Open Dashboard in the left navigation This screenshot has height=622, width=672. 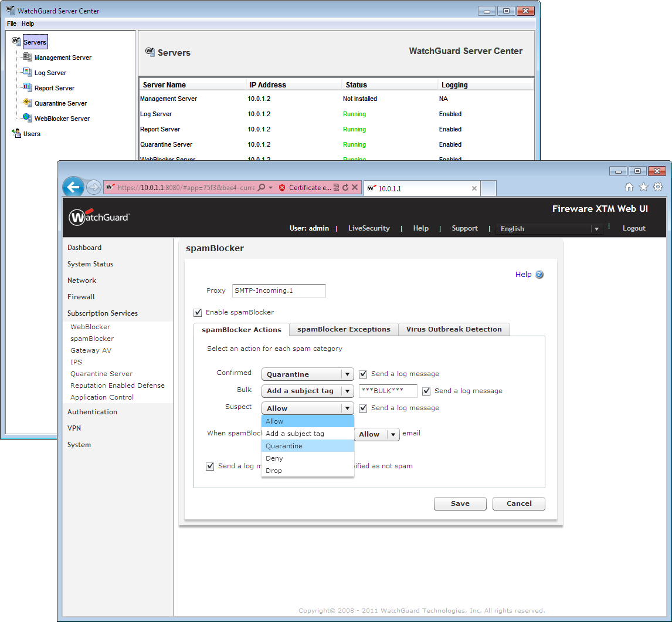[84, 248]
